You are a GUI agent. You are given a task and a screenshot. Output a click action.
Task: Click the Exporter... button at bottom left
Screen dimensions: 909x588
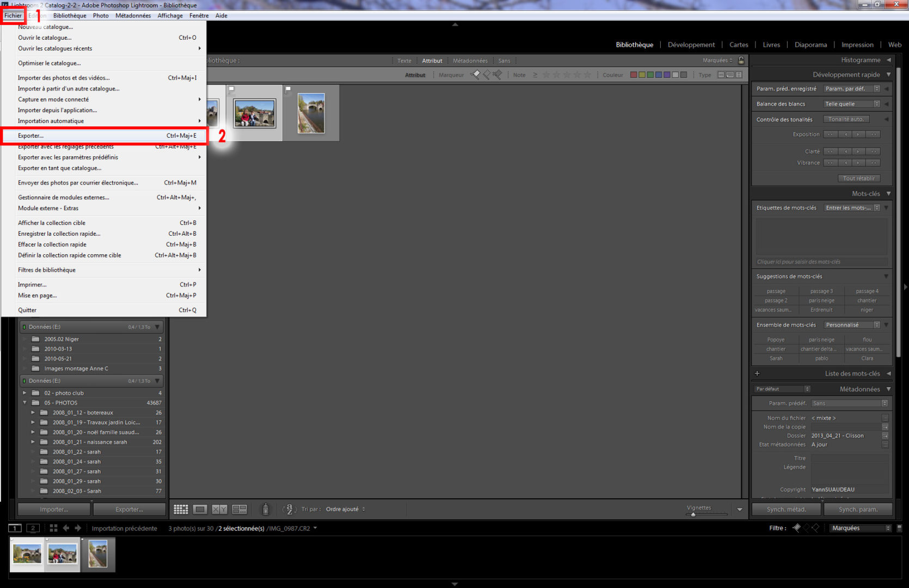(130, 510)
